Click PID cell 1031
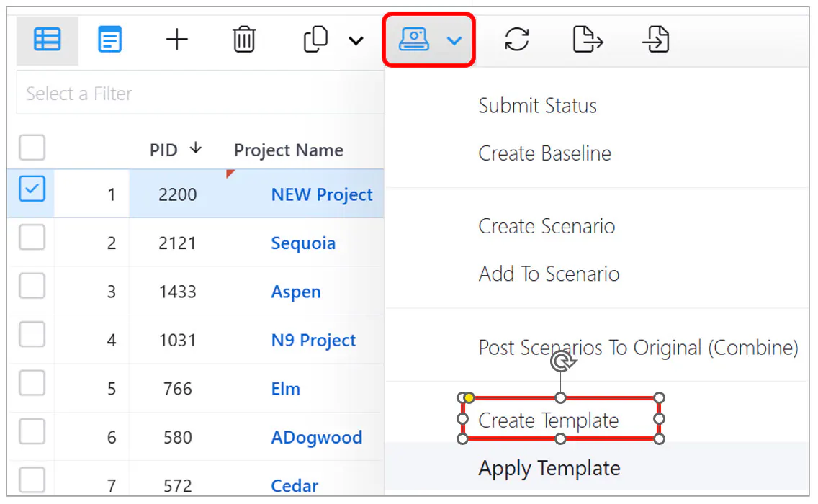 pos(177,340)
